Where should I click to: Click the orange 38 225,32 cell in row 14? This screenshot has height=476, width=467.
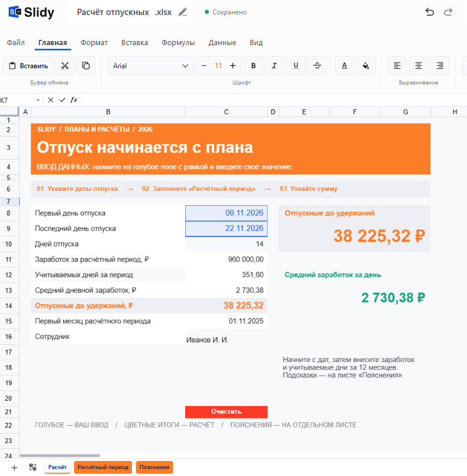[x=226, y=306]
